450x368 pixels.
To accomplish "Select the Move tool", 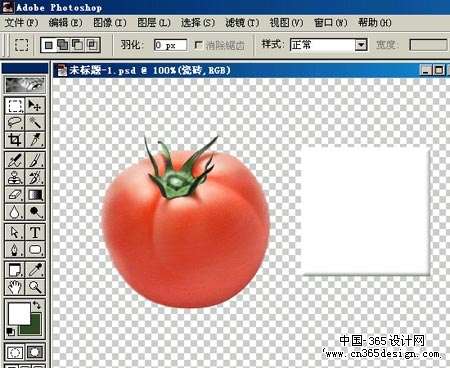I will [x=35, y=106].
